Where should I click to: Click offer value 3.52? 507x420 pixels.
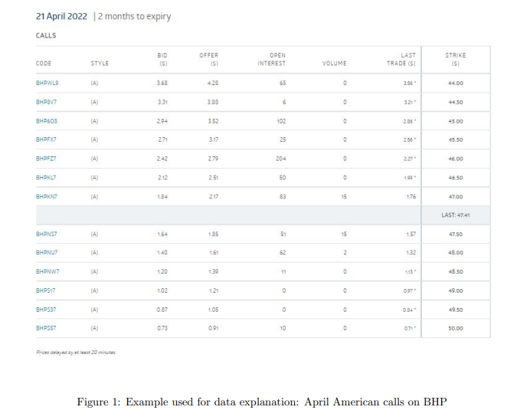click(213, 121)
